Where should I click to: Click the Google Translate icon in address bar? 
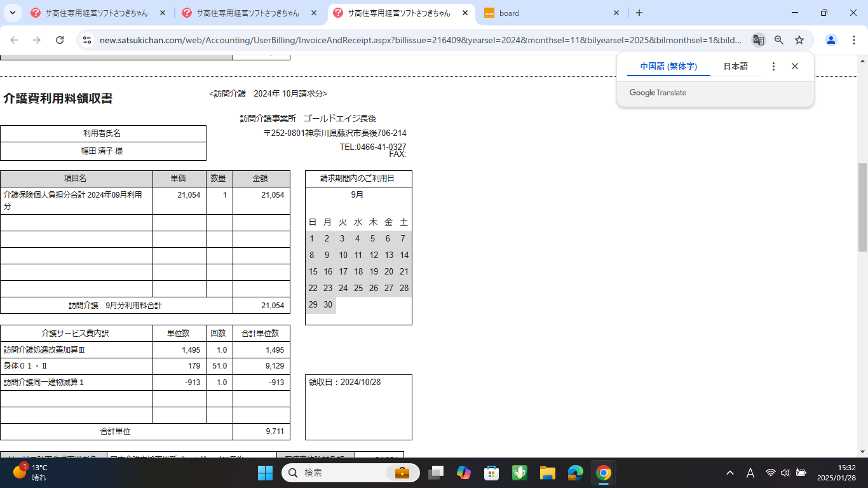(758, 40)
